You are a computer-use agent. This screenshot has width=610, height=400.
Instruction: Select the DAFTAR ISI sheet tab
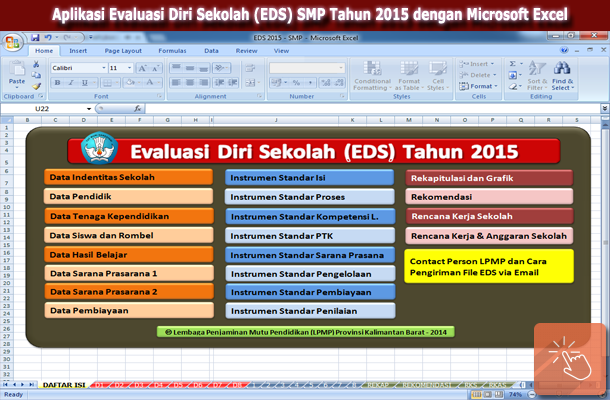64,385
